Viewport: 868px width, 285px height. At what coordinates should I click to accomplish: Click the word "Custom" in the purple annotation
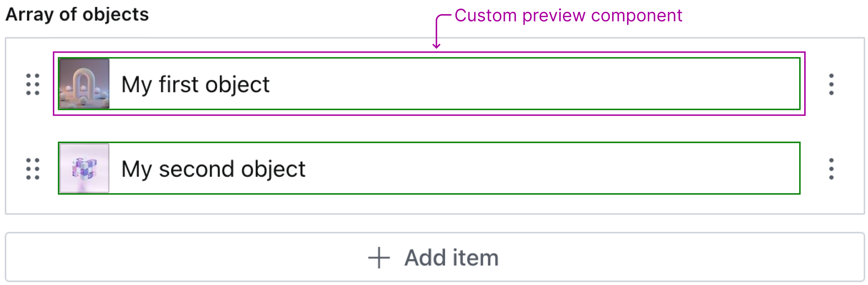click(x=486, y=16)
